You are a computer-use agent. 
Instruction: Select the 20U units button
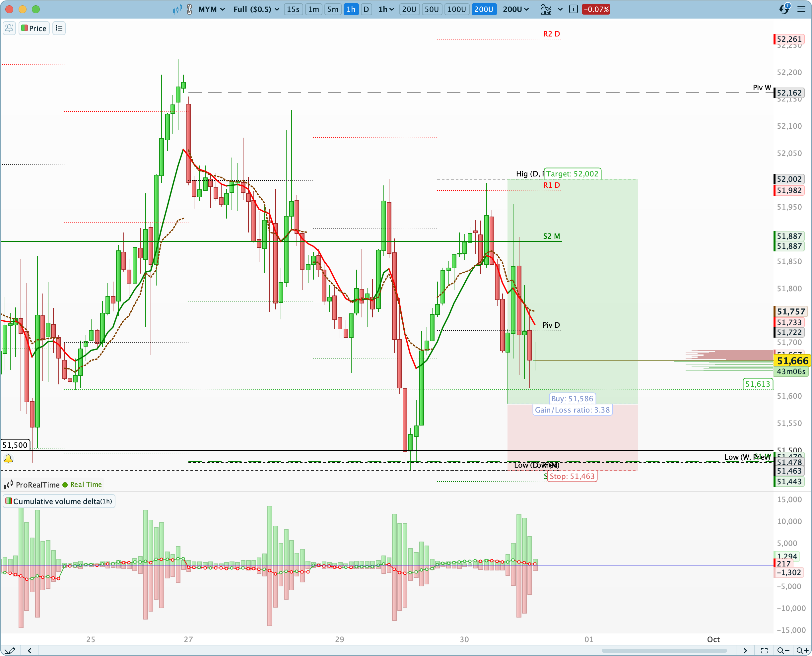[x=409, y=9]
